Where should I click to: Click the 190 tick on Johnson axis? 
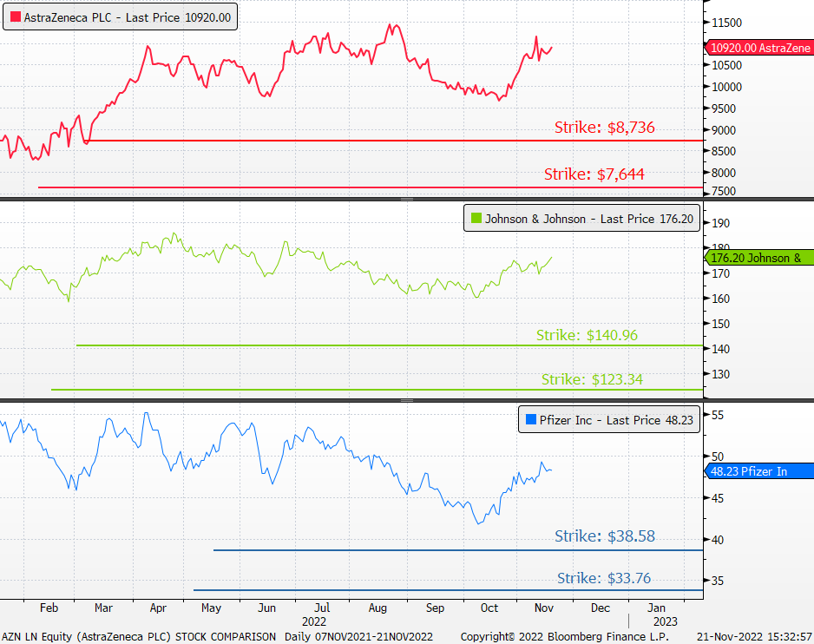(720, 223)
